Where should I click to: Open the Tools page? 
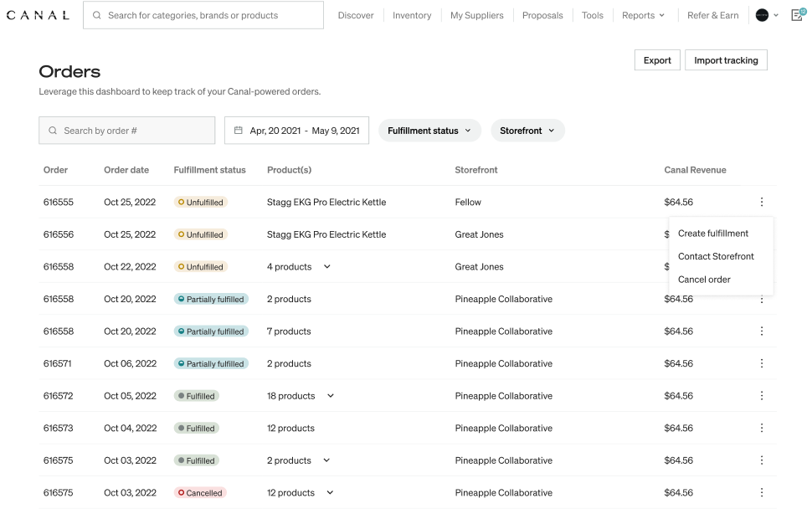click(593, 16)
